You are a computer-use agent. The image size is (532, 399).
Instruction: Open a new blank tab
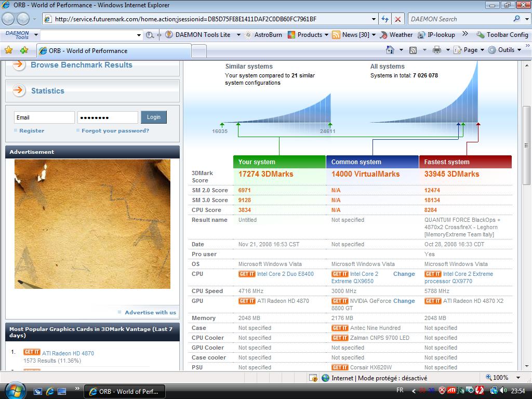tap(199, 51)
